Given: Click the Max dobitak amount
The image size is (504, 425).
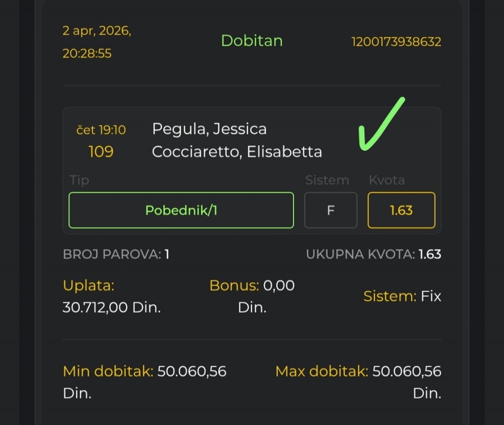Looking at the screenshot, I should 406,372.
